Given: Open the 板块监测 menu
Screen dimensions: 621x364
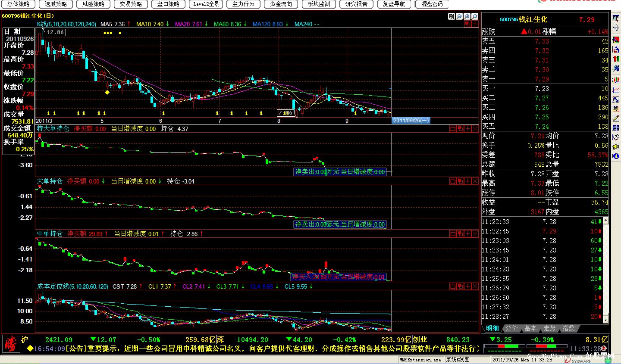Looking at the screenshot, I should (x=319, y=4).
